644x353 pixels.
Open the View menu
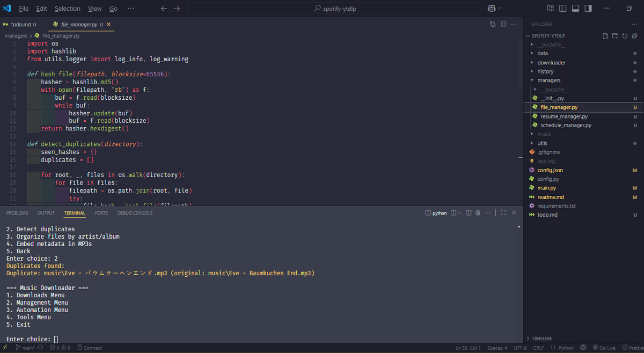(x=95, y=9)
